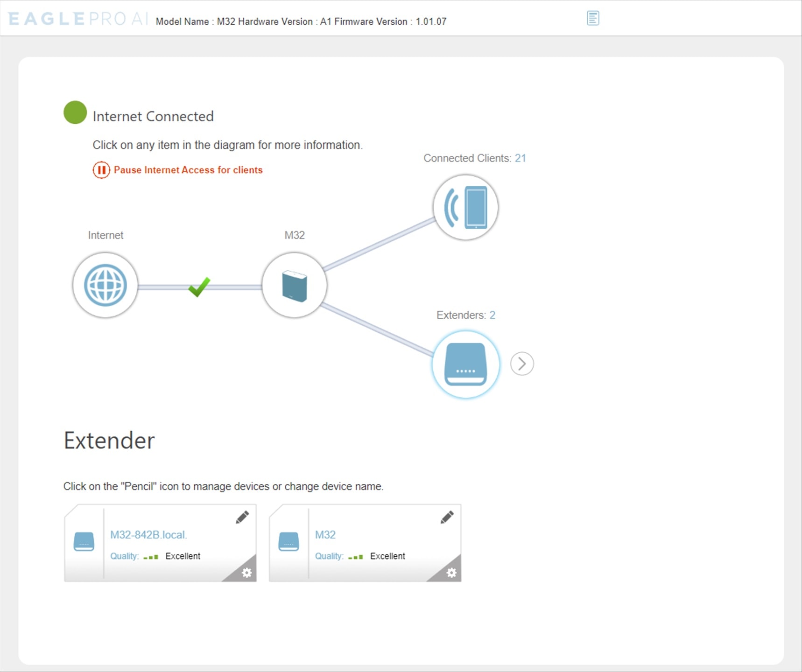The image size is (802, 672).
Task: Click the pause icon for Internet access
Action: click(x=101, y=170)
